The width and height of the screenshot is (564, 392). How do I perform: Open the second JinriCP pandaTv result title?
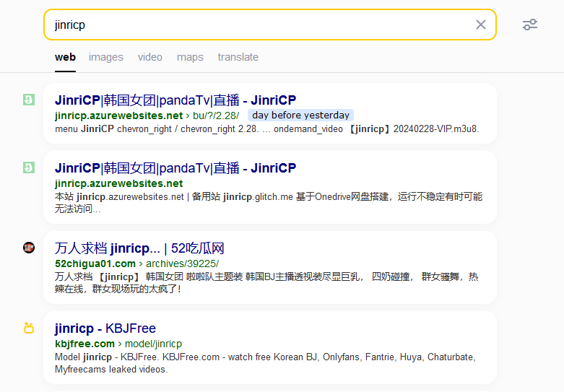[175, 168]
